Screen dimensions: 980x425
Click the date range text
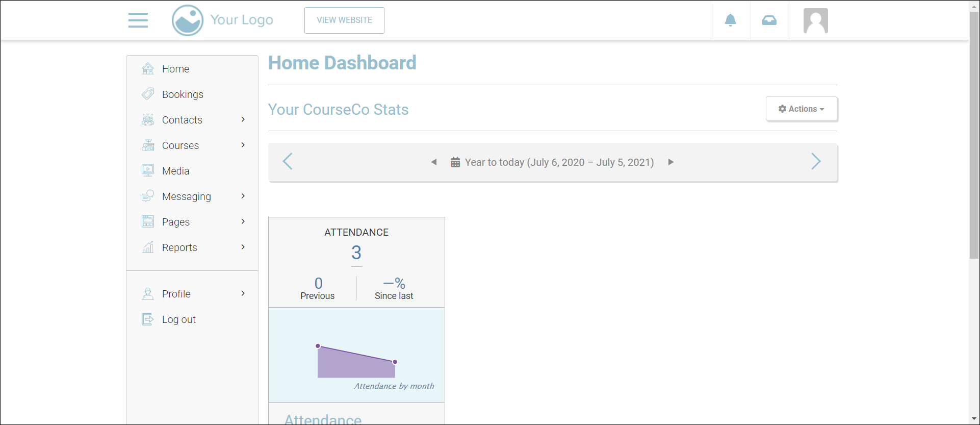[559, 162]
